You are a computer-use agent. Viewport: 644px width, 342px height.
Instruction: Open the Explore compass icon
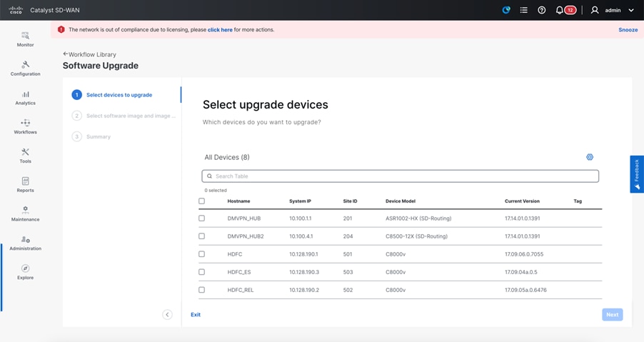(x=25, y=268)
